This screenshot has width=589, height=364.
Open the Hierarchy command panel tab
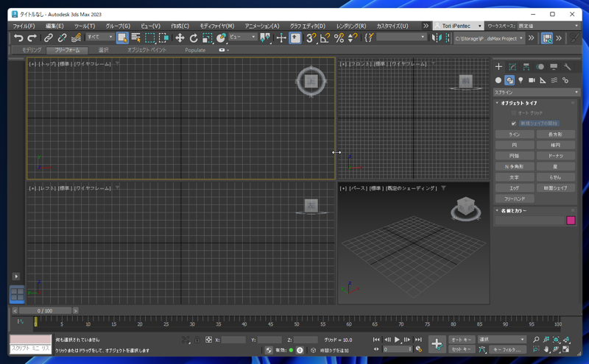[x=526, y=67]
